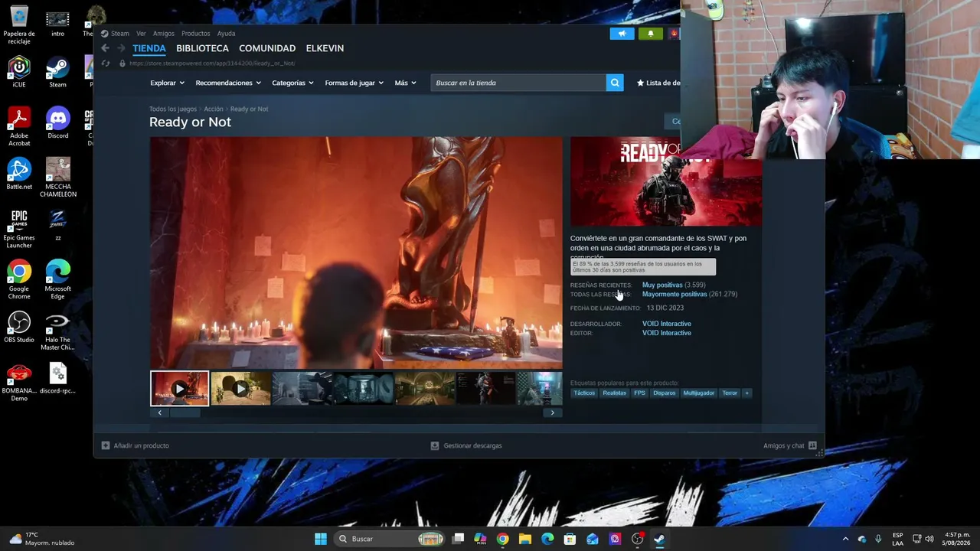The image size is (980, 551).
Task: Open the zz desktop shortcut
Action: click(57, 226)
